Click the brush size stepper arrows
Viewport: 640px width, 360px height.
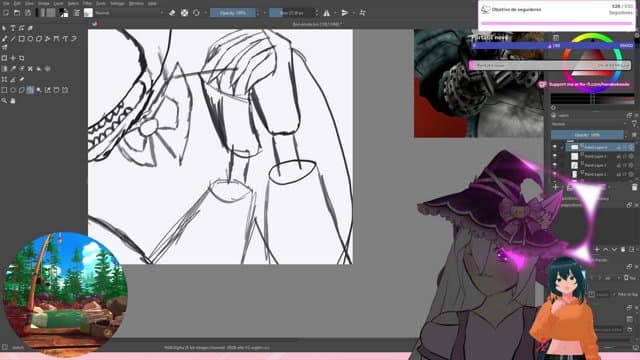click(317, 13)
